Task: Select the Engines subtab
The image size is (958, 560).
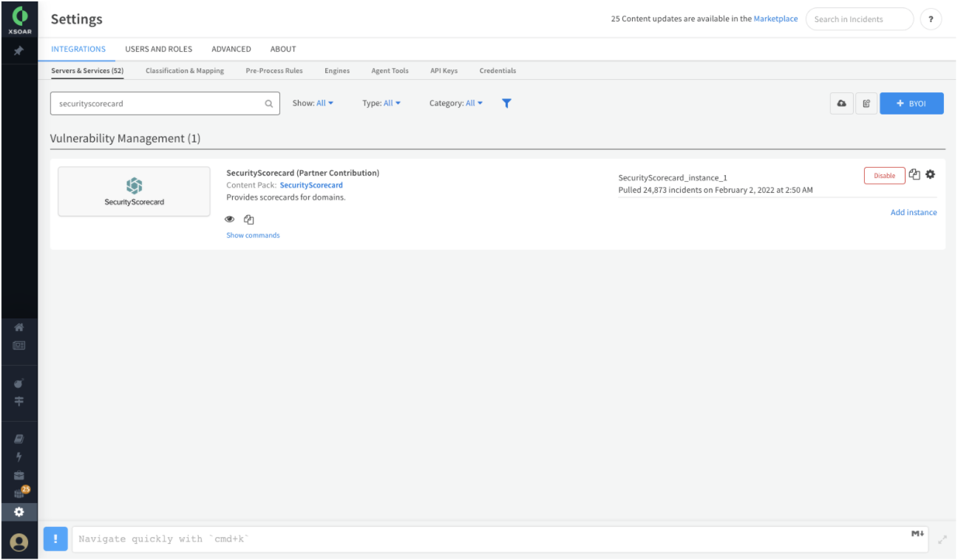Action: tap(337, 71)
